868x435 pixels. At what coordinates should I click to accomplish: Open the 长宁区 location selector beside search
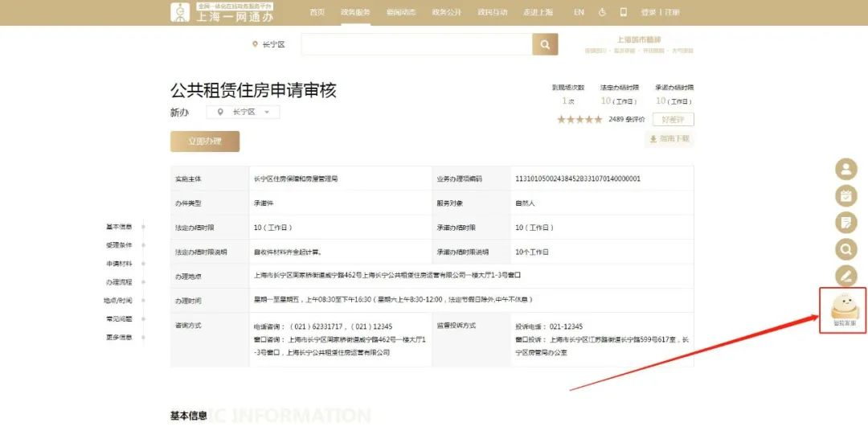pos(268,44)
